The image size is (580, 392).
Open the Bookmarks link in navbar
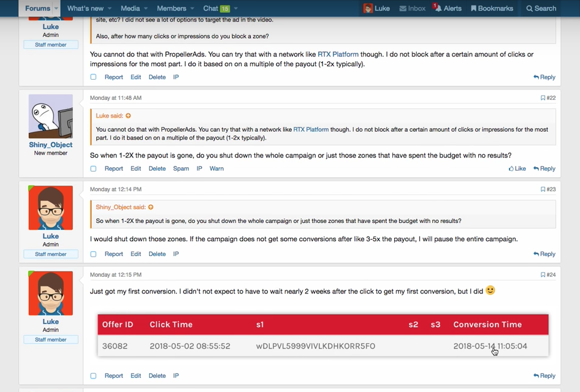[x=492, y=8]
